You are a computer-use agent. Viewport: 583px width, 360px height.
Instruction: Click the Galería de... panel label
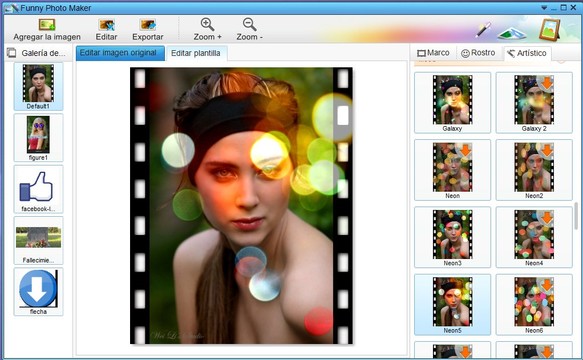pos(43,53)
